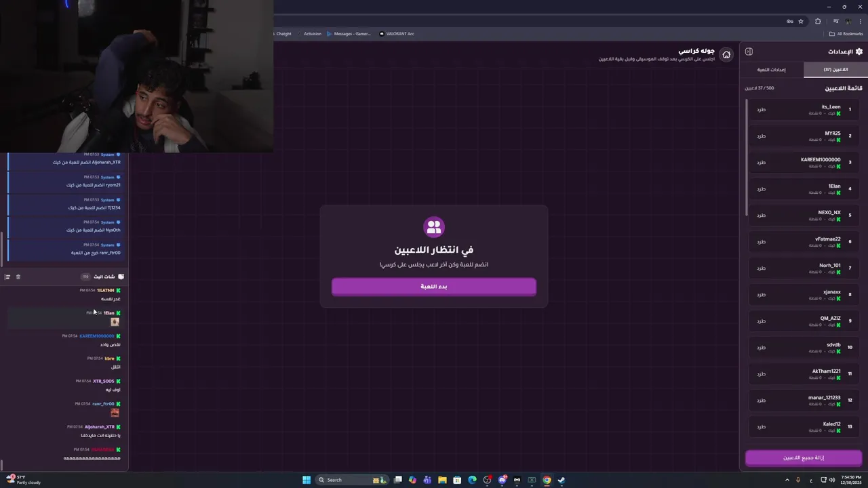Open weather widget showing Partly cloudy
The image size is (868, 488).
tap(22, 480)
